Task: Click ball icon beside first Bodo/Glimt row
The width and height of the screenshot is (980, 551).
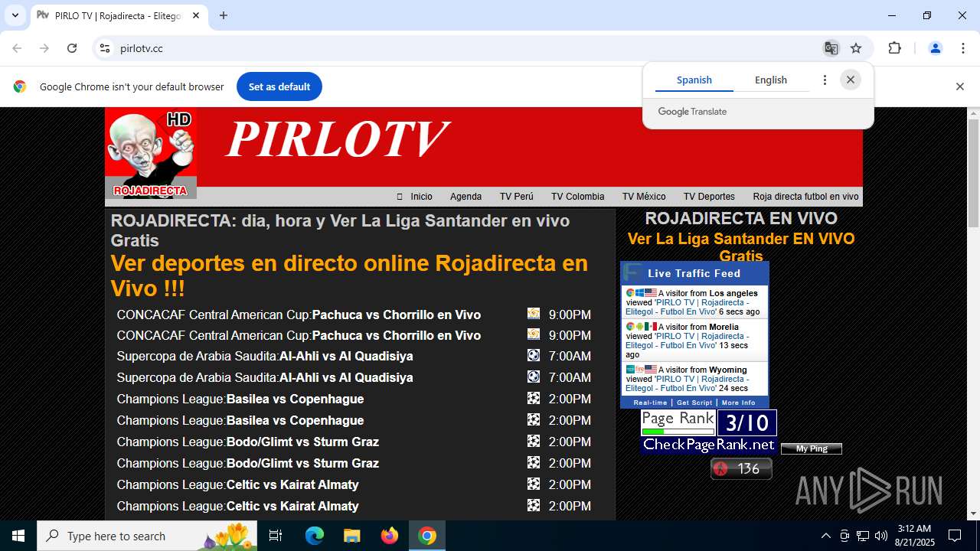Action: coord(534,441)
